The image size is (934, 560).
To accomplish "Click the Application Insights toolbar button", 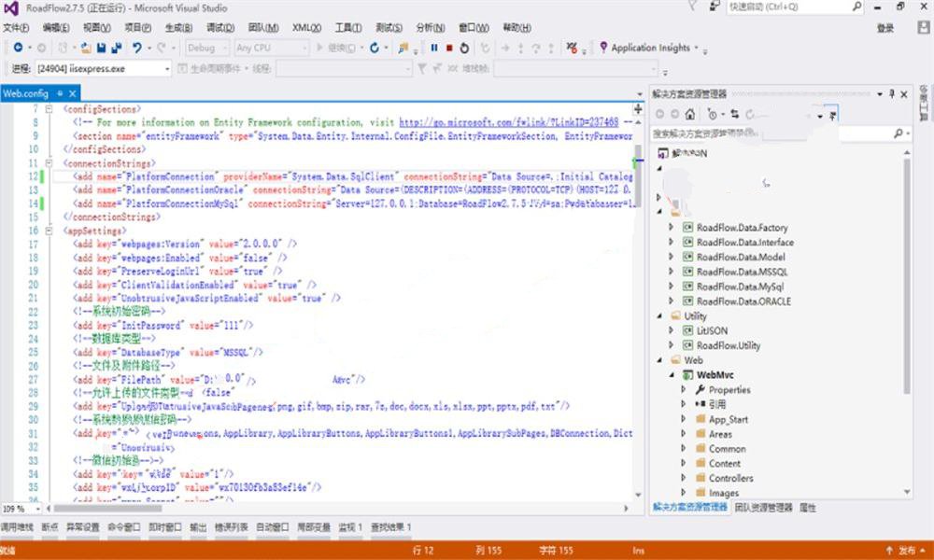I will click(649, 48).
